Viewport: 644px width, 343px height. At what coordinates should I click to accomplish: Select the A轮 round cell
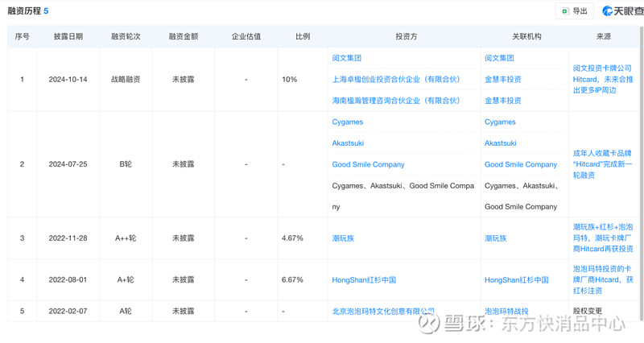point(126,312)
